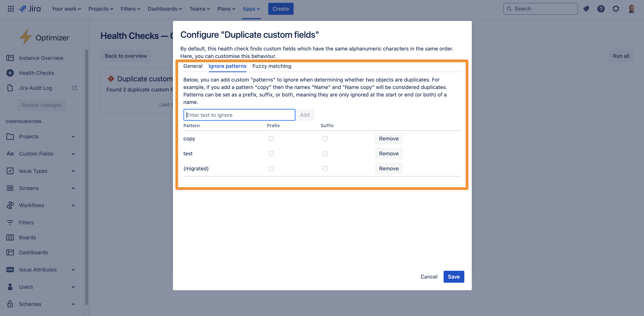Enable the Prefix checkbox for copy pattern

[271, 139]
